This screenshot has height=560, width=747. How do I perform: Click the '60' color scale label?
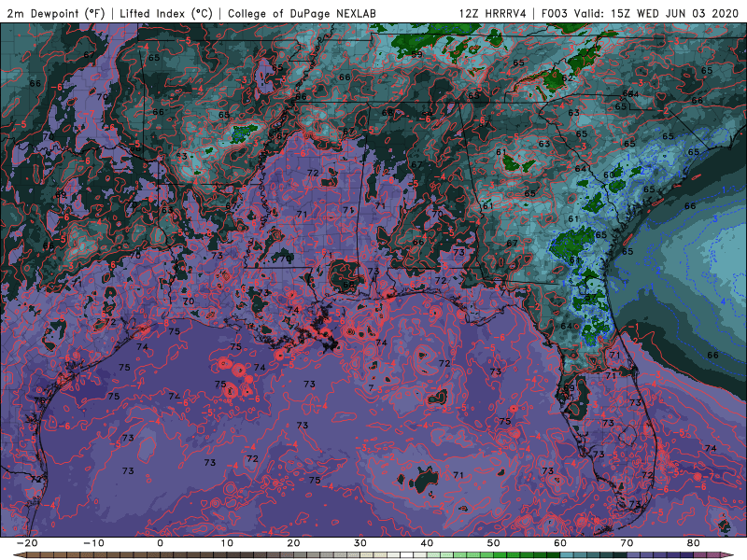click(x=560, y=543)
